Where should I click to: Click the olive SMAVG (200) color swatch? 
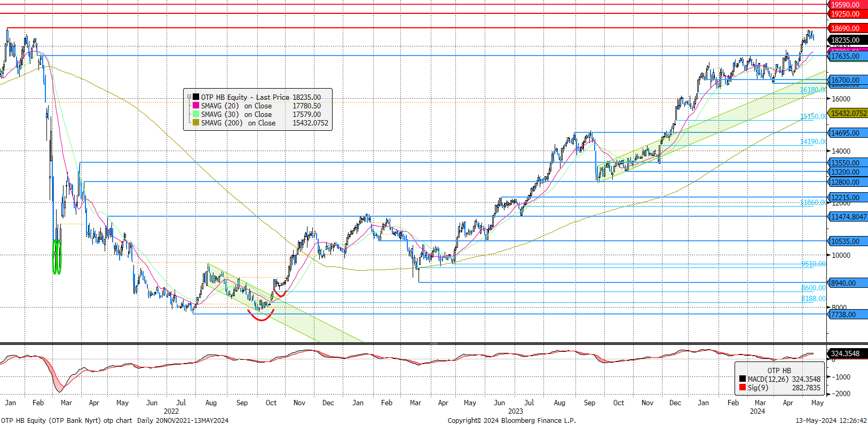tap(196, 123)
